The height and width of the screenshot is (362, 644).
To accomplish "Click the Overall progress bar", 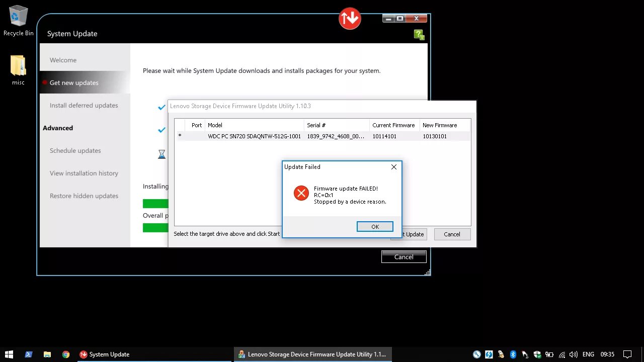I will point(155,228).
